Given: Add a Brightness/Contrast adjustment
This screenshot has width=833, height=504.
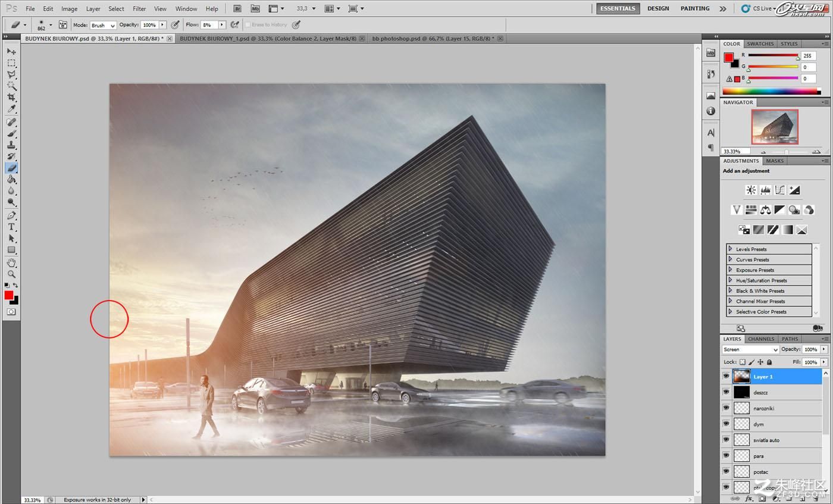Looking at the screenshot, I should 751,190.
